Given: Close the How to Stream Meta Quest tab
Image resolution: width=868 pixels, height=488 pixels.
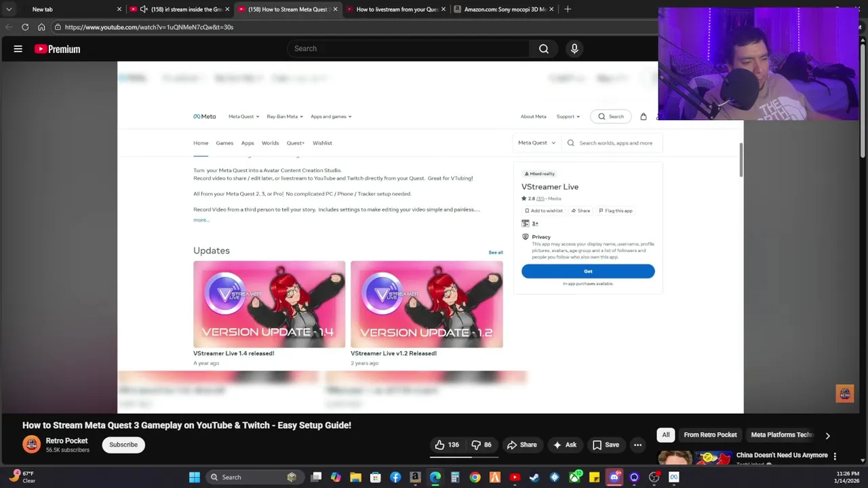Looking at the screenshot, I should [x=335, y=9].
